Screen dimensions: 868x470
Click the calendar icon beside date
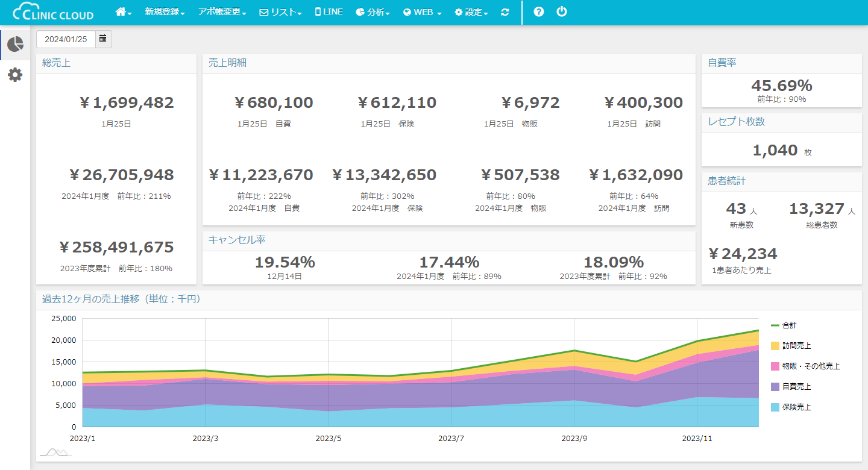pos(103,39)
